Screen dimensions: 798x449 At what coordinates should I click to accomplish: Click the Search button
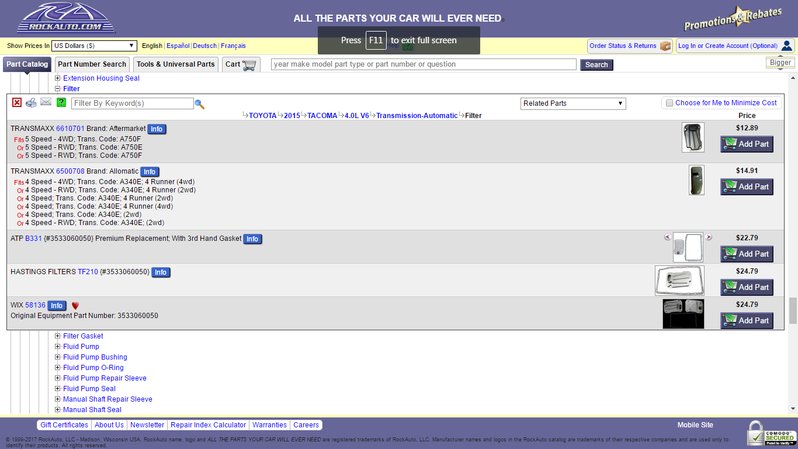pos(596,65)
